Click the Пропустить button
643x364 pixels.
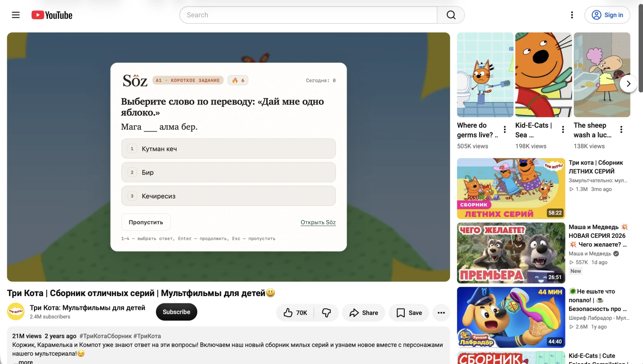[146, 222]
